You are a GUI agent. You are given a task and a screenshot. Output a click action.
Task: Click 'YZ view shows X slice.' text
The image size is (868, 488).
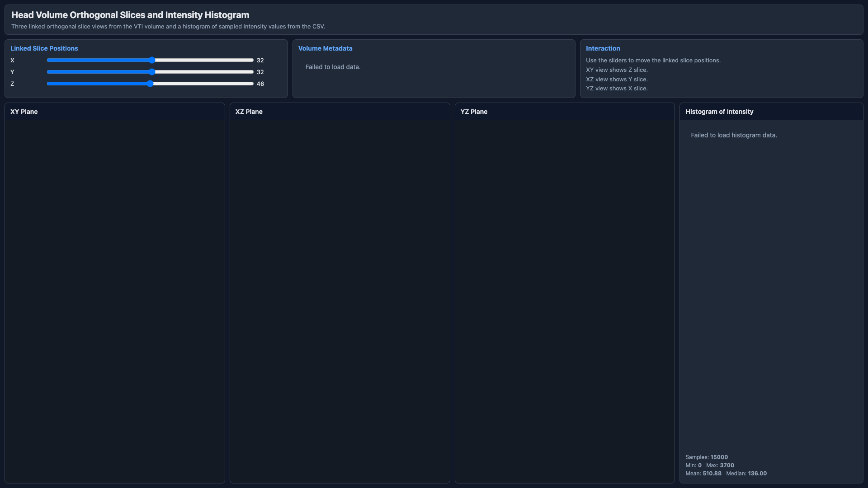point(617,89)
